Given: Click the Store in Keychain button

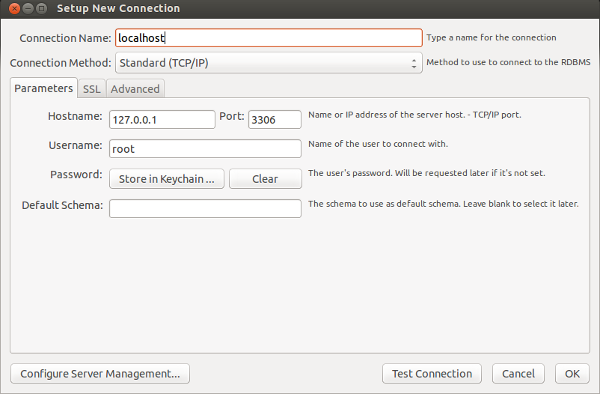Looking at the screenshot, I should pos(166,179).
